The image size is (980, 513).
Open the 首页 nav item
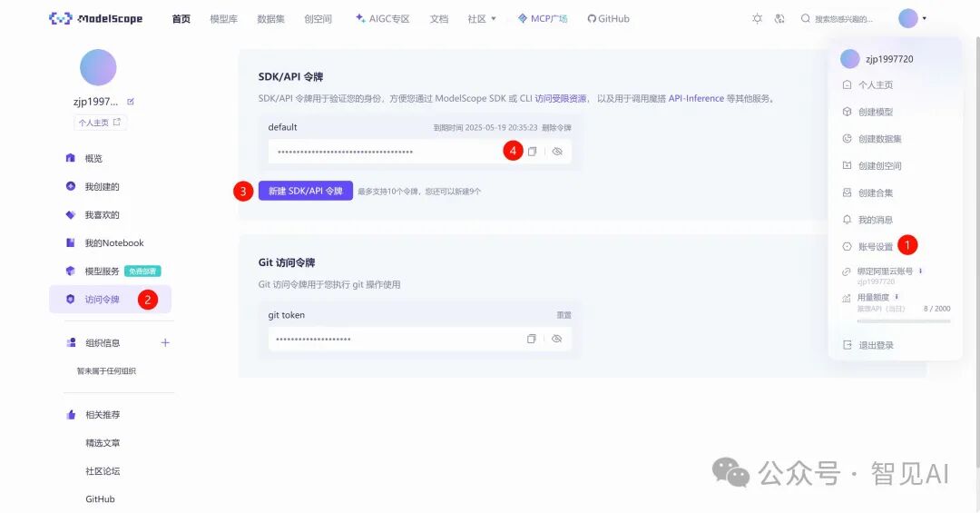[x=181, y=19]
